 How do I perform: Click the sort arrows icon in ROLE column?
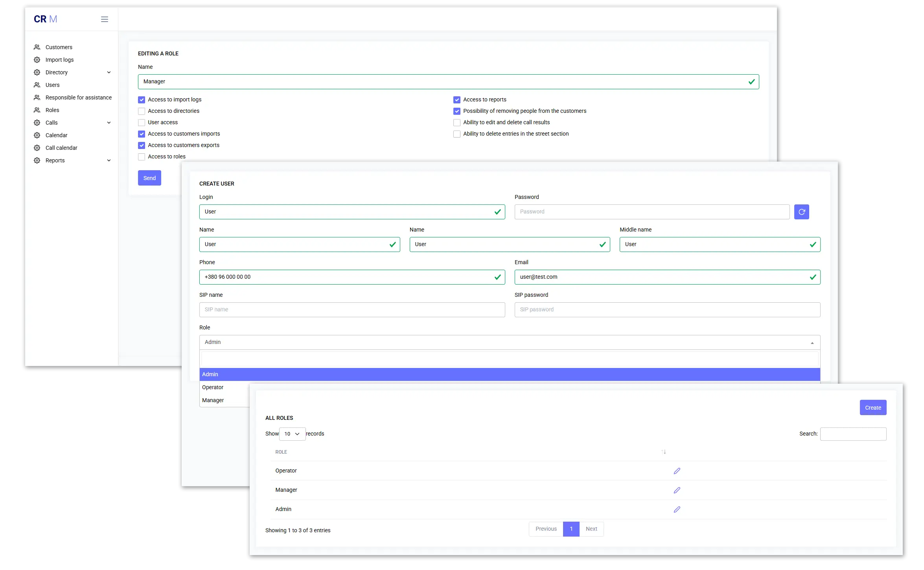point(664,452)
